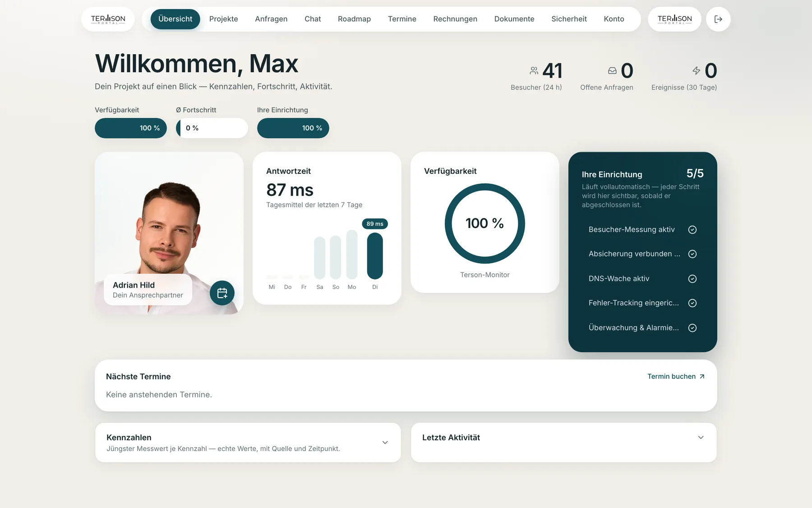Click the Besucher (24 h) label

pyautogui.click(x=536, y=88)
